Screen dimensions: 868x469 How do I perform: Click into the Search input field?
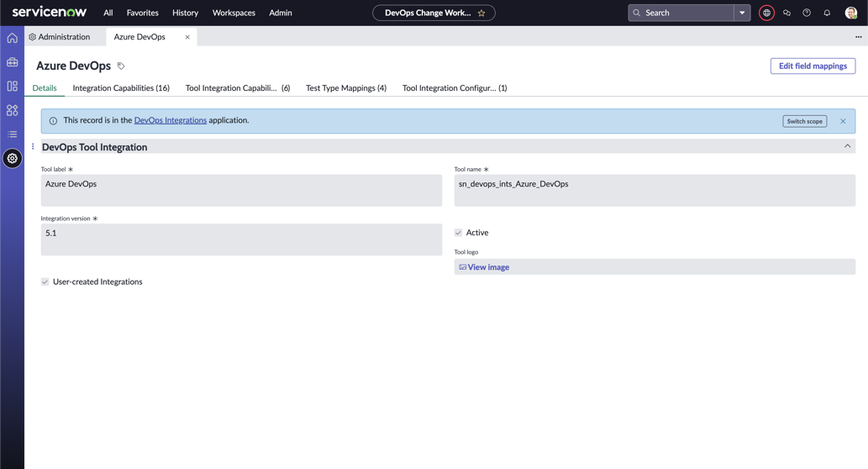(687, 13)
